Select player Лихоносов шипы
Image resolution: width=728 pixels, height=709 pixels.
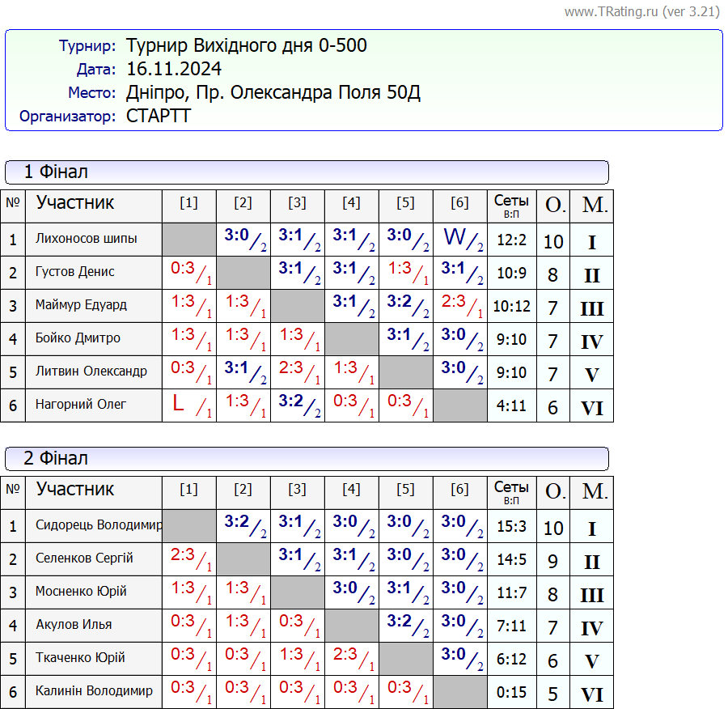click(87, 239)
